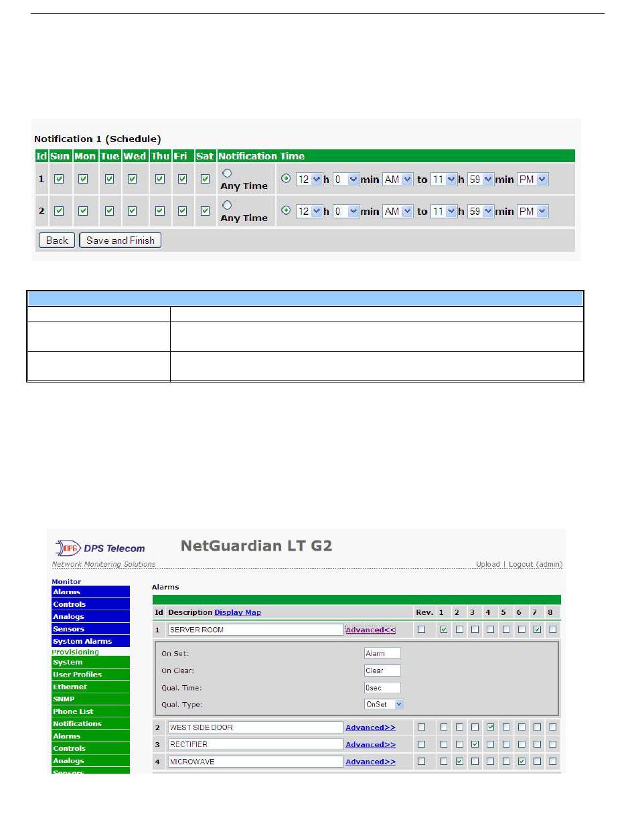Expand Advanced options for WEST SIDE DOOR
636x840 pixels.
point(370,727)
